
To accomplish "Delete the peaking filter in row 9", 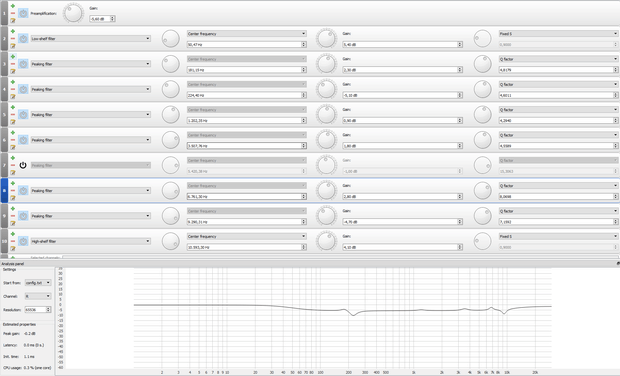I will click(13, 215).
